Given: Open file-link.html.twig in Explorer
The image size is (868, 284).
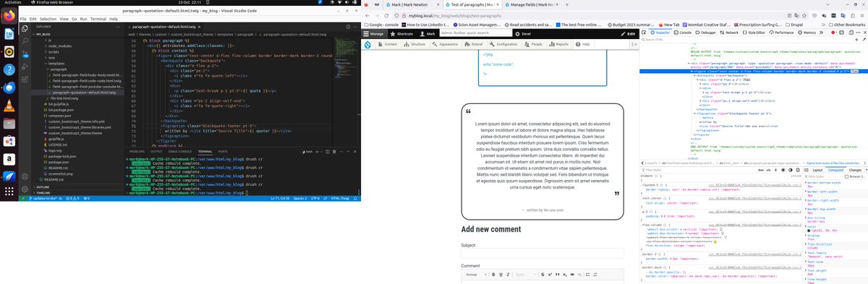Looking at the screenshot, I should point(64,98).
